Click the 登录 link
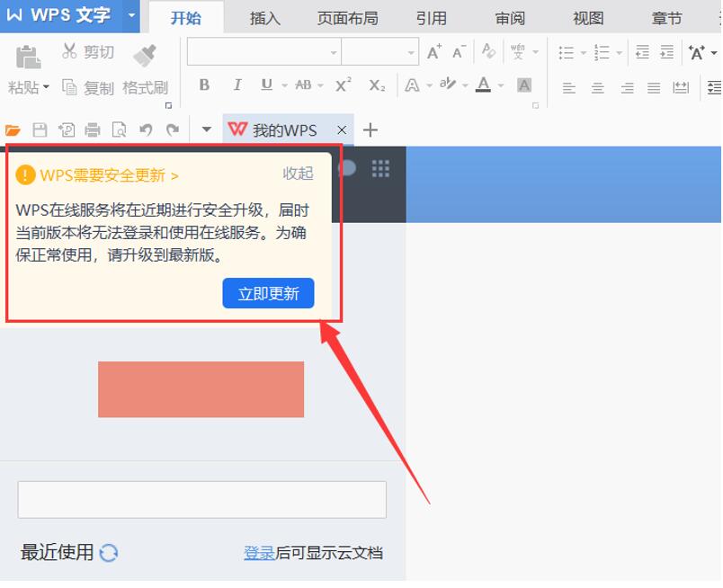 tap(259, 553)
